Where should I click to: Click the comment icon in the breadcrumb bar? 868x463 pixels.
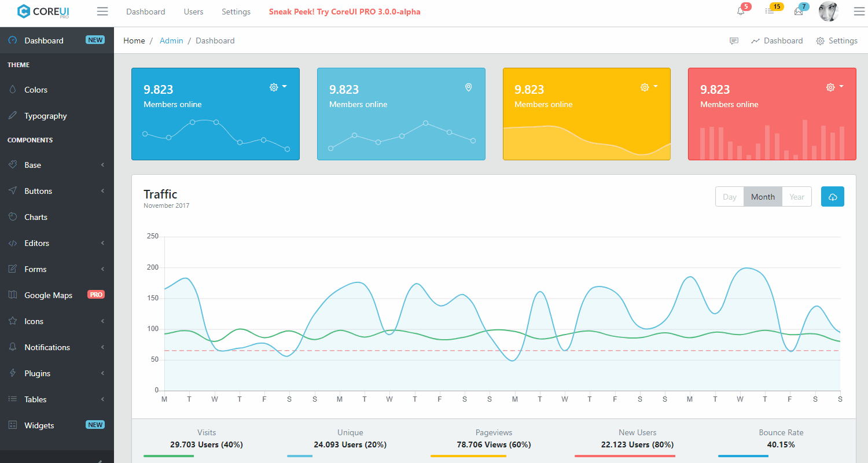pyautogui.click(x=734, y=41)
